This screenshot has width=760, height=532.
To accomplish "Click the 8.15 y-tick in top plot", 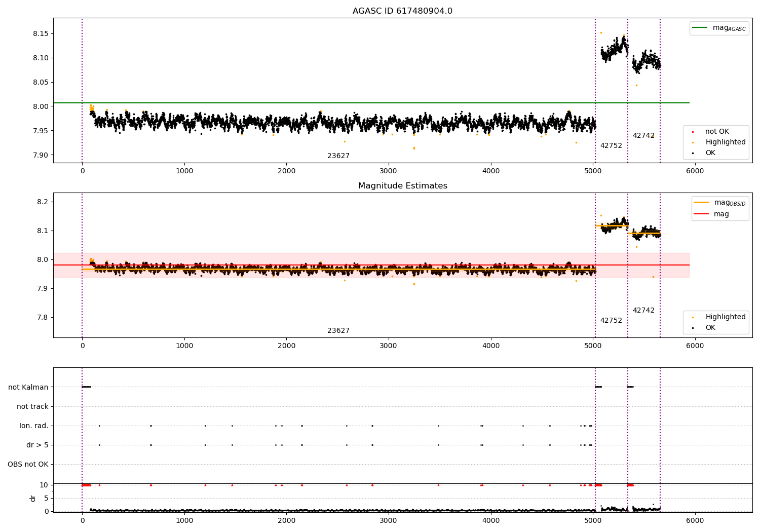I will tap(41, 34).
